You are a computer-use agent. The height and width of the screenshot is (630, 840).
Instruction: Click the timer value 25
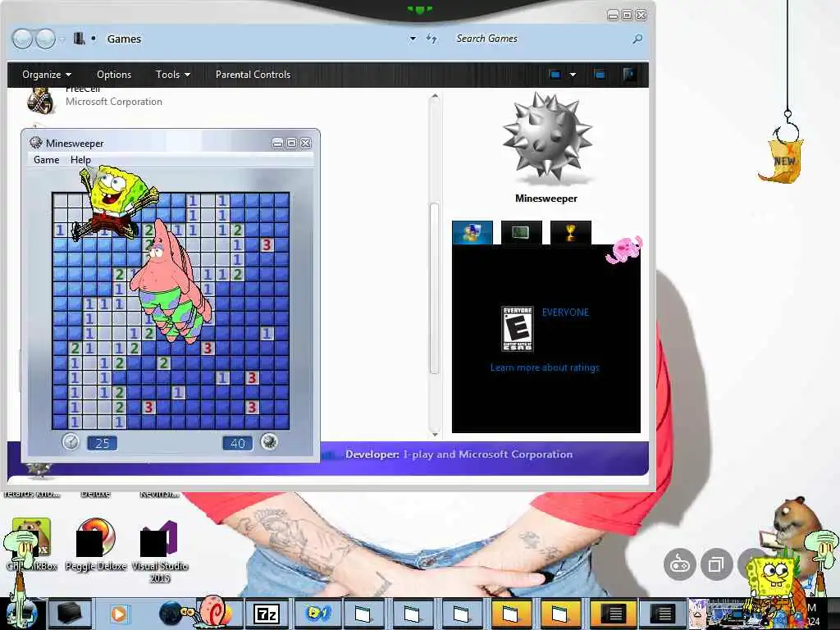point(102,443)
